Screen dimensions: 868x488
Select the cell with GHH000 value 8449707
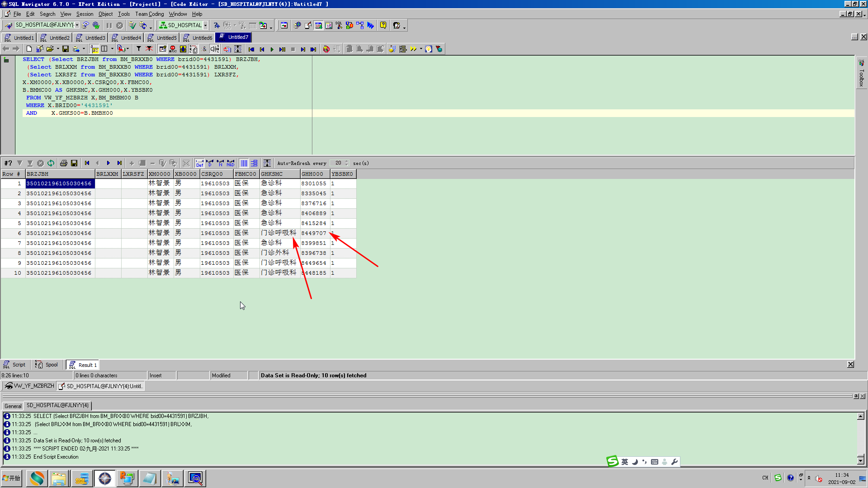[314, 233]
